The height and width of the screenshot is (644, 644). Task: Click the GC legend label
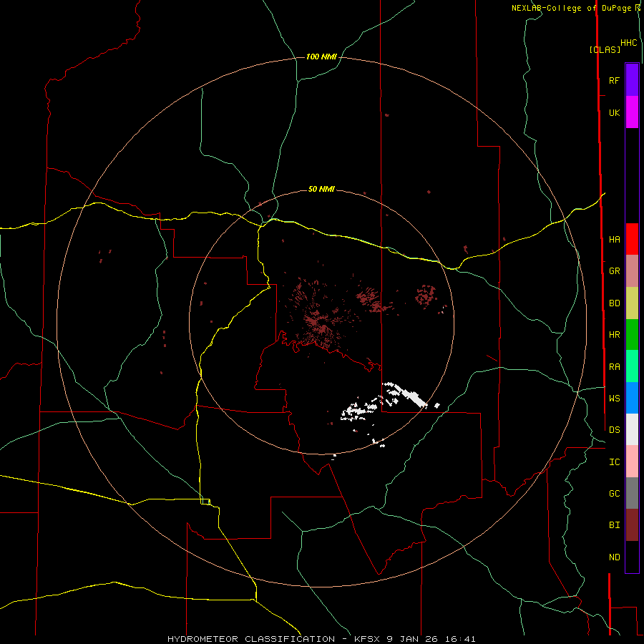pos(614,494)
